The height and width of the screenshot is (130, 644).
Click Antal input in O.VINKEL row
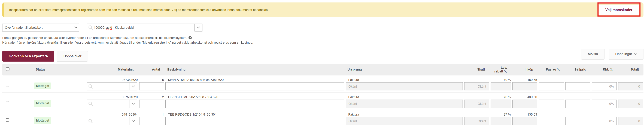(x=151, y=104)
